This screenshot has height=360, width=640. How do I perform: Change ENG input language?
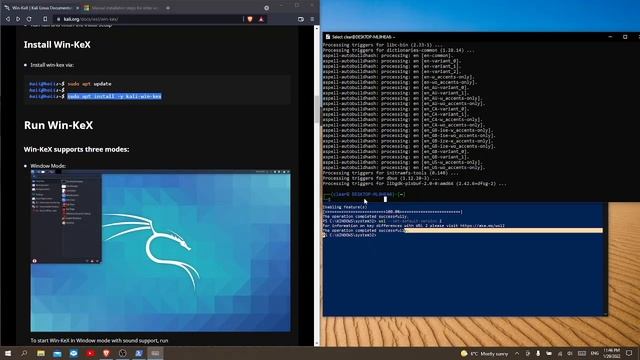(595, 353)
